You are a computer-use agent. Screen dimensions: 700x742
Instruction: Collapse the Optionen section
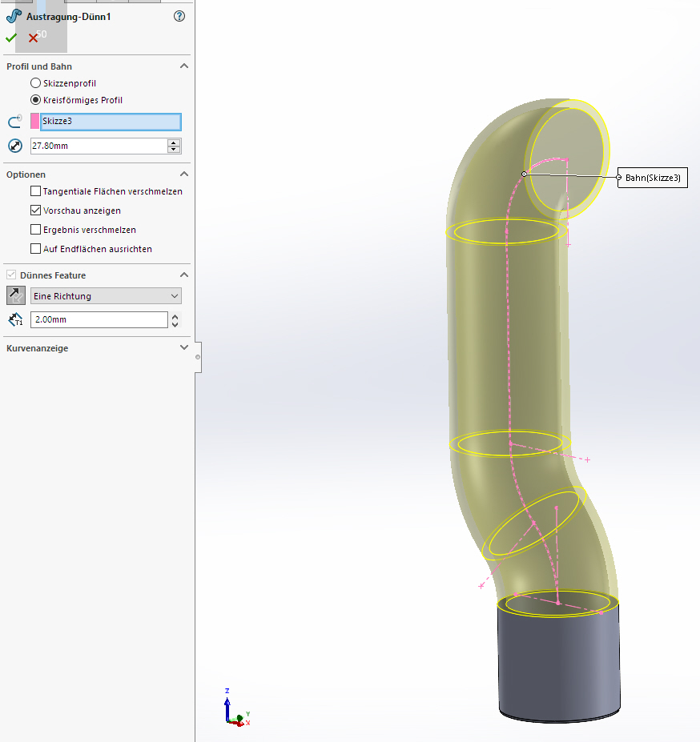(x=183, y=174)
